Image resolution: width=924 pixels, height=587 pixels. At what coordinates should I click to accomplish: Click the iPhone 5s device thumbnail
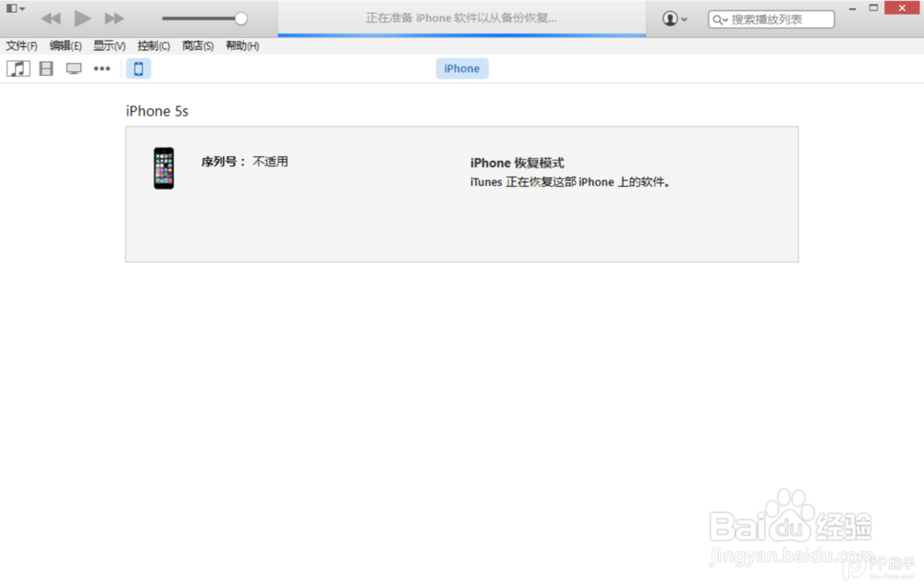(164, 168)
